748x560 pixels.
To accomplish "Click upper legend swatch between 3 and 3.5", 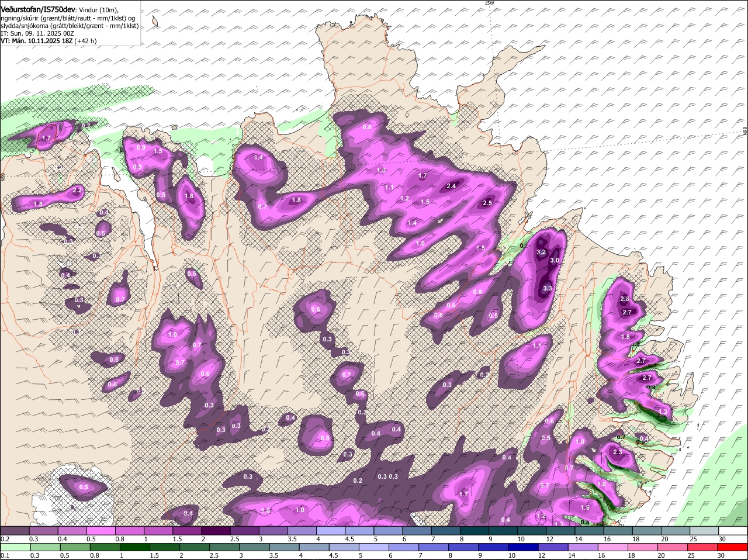I will [273, 531].
